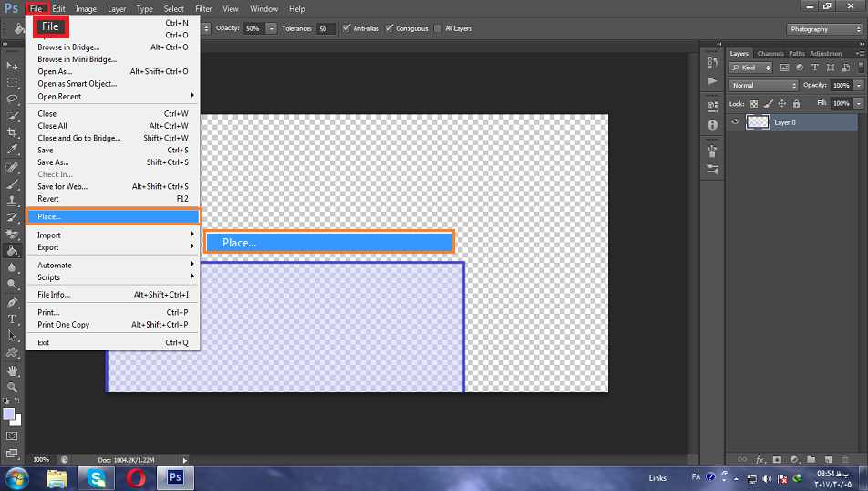The height and width of the screenshot is (491, 868).
Task: Switch to the Paths tab
Action: click(797, 53)
